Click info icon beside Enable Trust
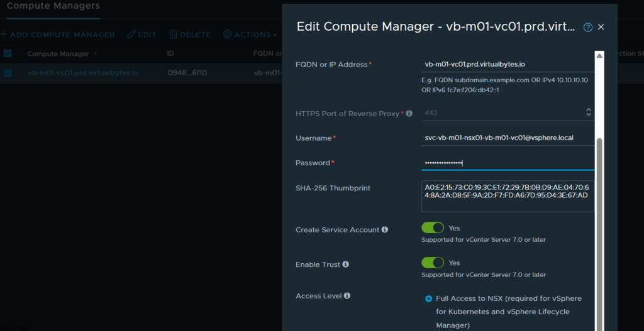The image size is (644, 331). point(345,264)
